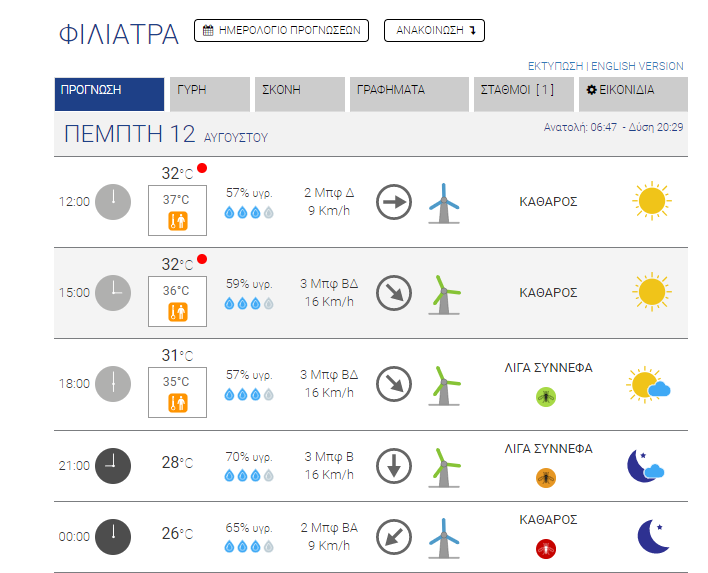Click the dark clock icon for 21:00
The image size is (708, 573).
tap(113, 466)
